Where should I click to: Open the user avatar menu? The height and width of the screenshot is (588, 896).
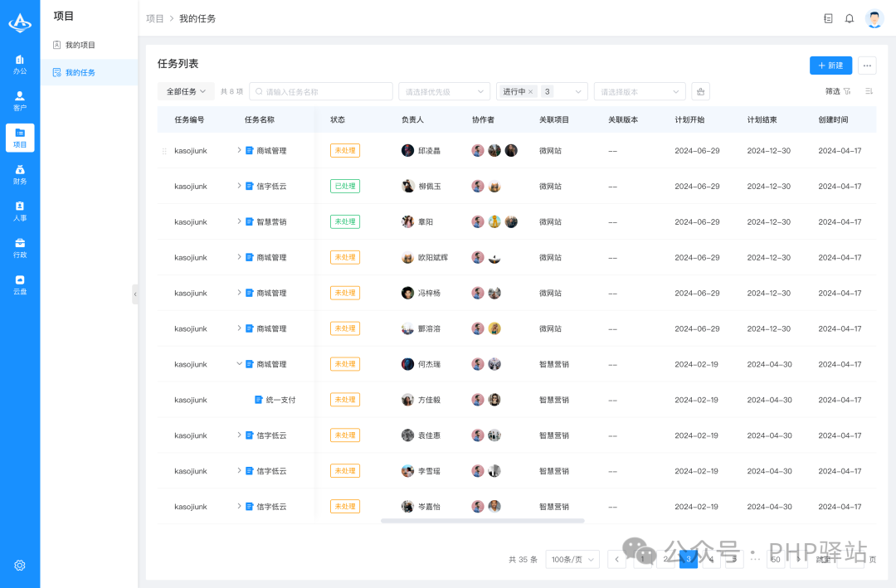point(874,19)
